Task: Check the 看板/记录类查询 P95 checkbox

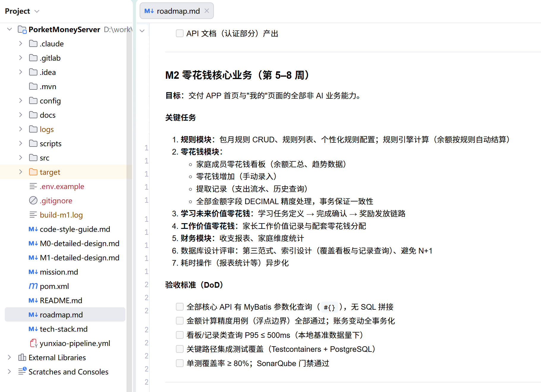Action: 180,335
